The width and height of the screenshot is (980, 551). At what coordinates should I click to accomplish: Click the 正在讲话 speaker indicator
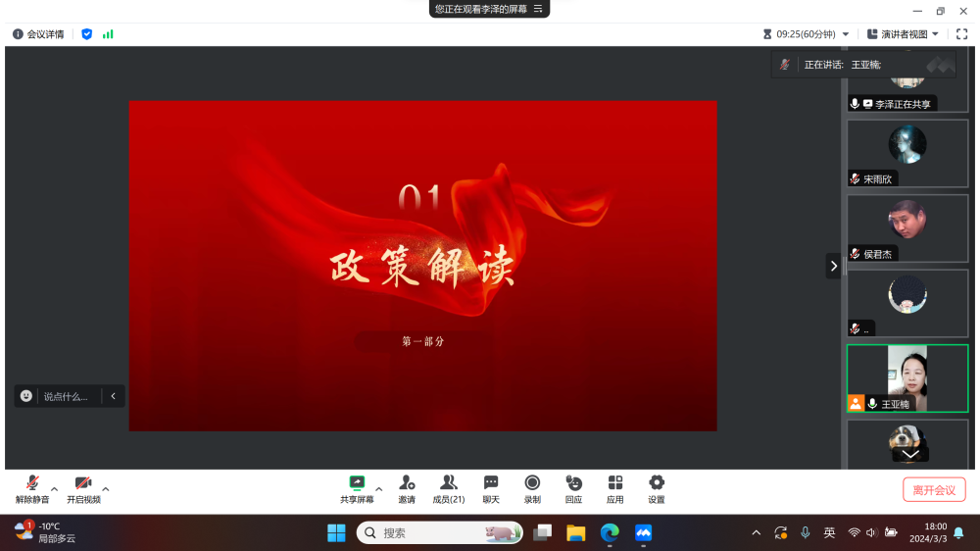click(863, 65)
